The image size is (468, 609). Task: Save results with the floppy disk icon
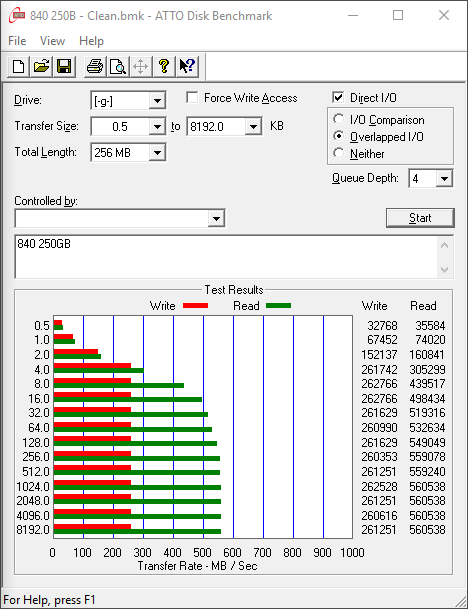click(64, 66)
